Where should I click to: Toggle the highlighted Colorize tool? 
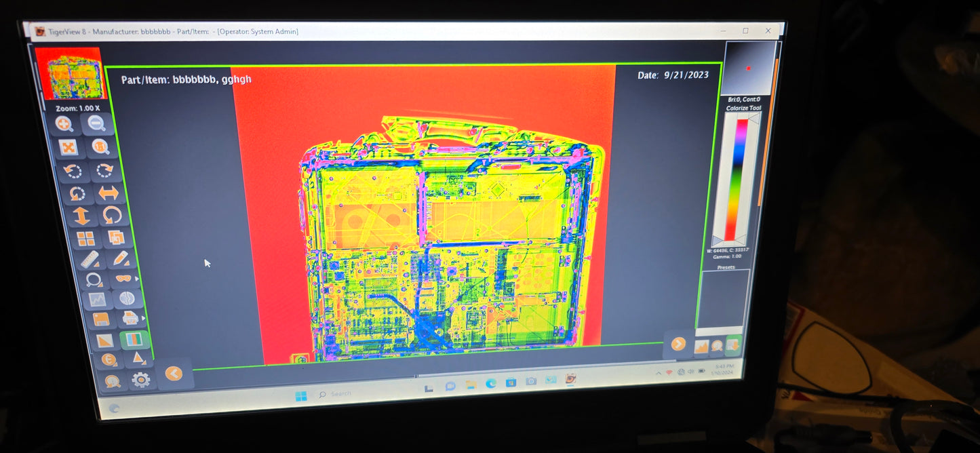tap(135, 338)
